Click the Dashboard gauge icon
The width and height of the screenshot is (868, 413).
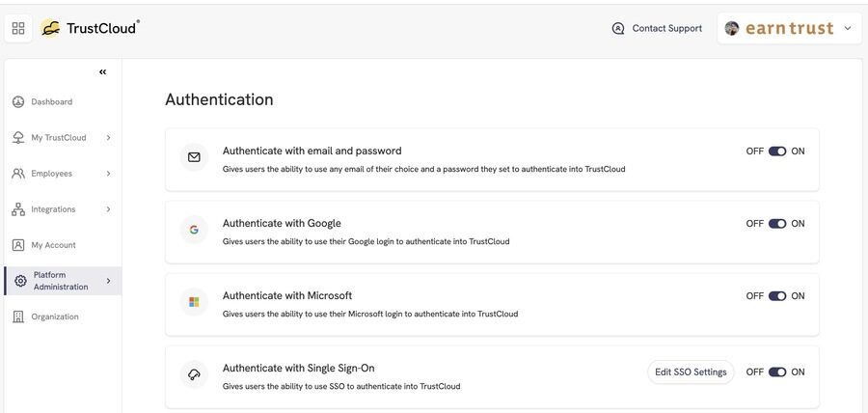point(18,102)
